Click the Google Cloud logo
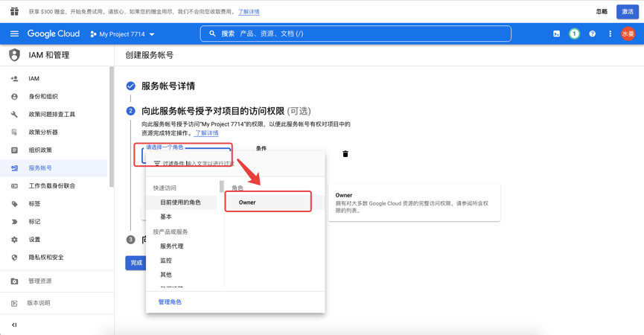644x335 pixels. 54,33
